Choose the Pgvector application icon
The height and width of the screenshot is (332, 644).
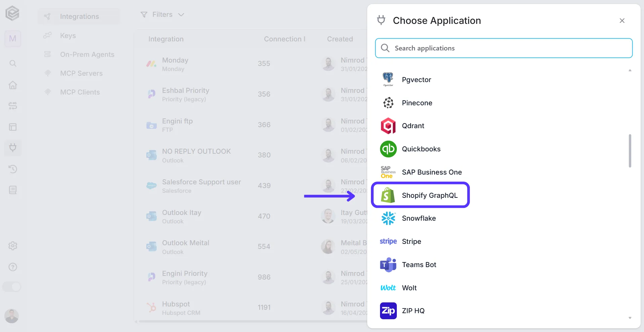388,79
